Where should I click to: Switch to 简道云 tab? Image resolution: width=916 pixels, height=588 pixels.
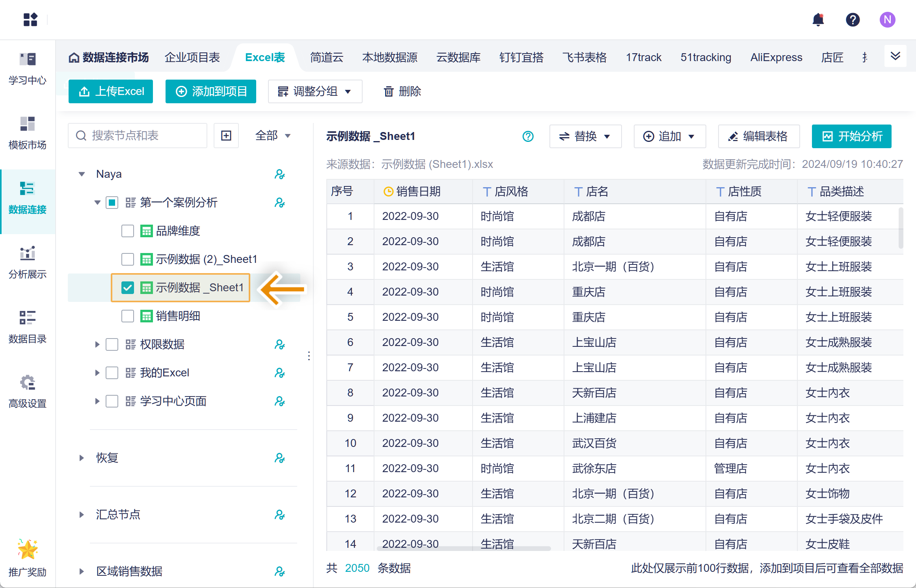327,58
